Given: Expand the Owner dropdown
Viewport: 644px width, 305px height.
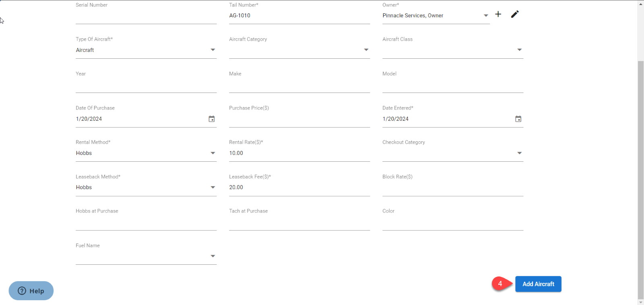Looking at the screenshot, I should click(486, 16).
